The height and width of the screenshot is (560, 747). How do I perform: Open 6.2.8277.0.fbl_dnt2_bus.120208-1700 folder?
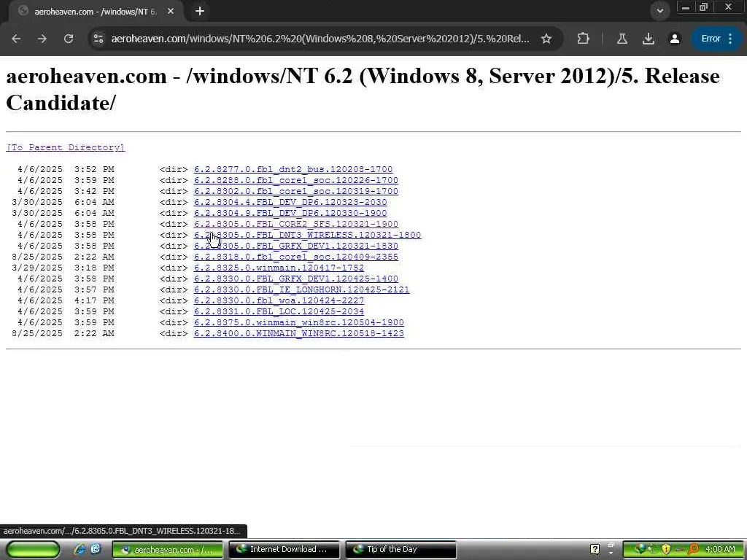click(x=293, y=169)
